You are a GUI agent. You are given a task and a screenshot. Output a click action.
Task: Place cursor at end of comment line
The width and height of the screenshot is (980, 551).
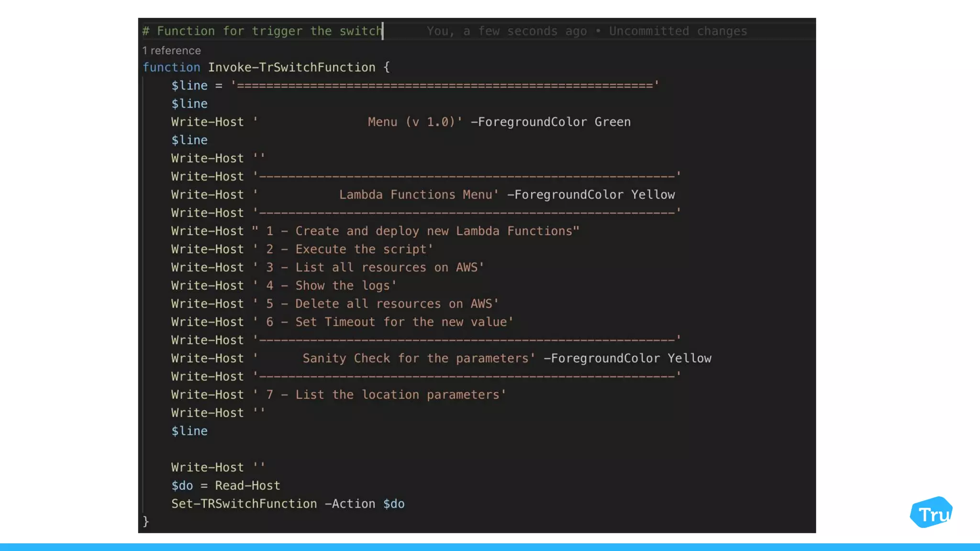coord(383,31)
